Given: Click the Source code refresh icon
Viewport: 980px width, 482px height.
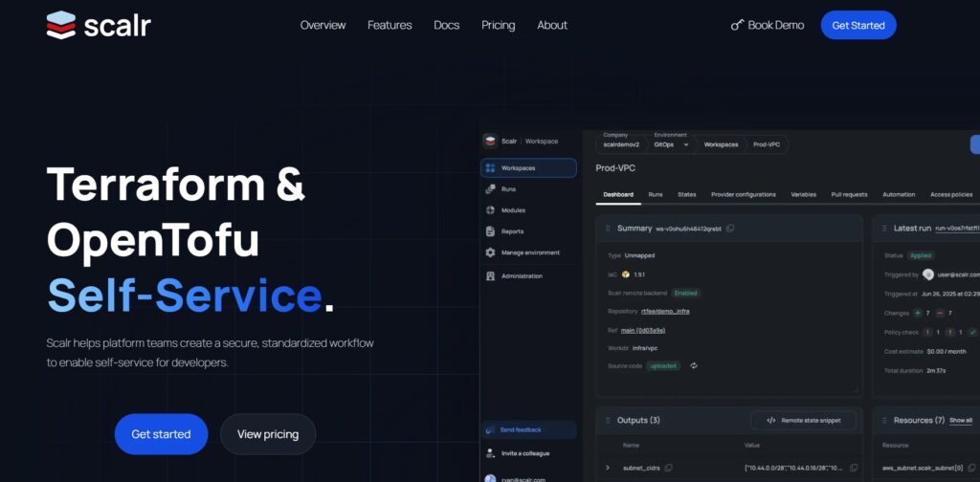Looking at the screenshot, I should pos(694,366).
